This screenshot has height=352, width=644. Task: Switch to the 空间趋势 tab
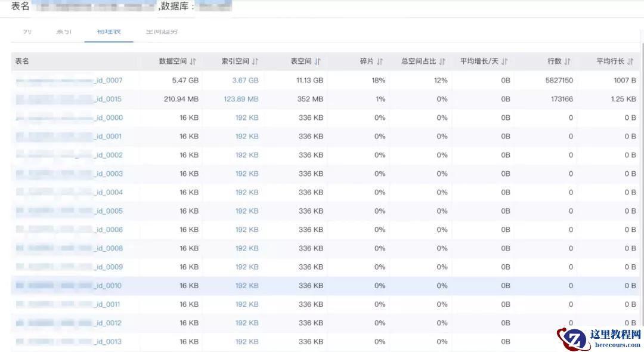162,31
